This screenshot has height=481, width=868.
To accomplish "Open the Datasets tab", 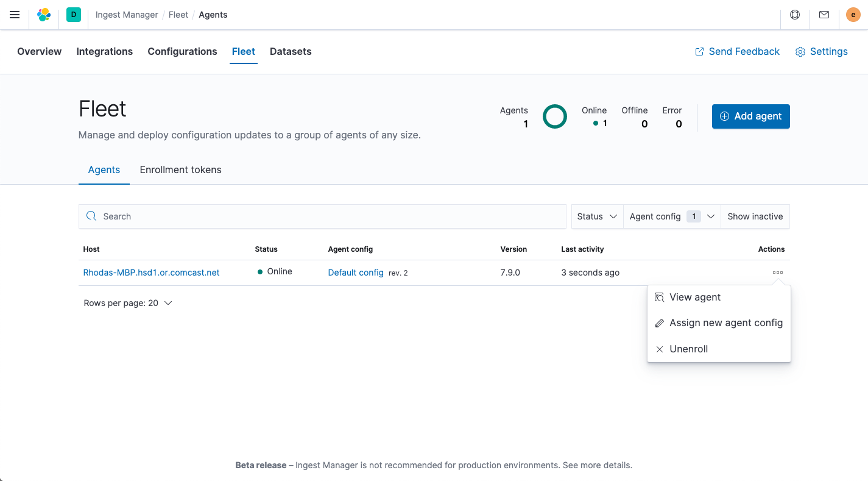I will 291,51.
